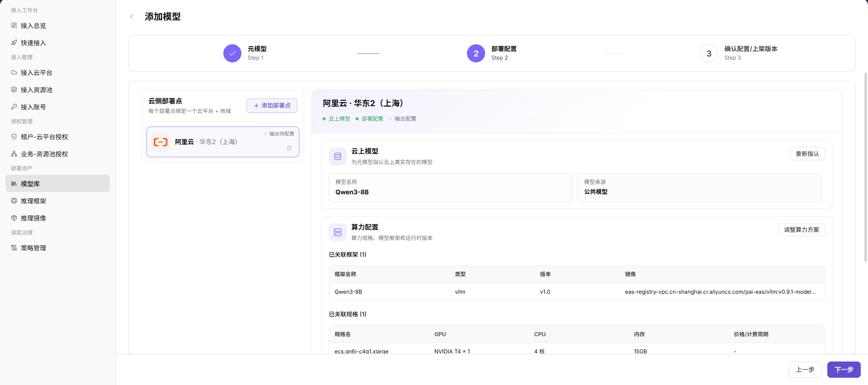Click the 接入账号 key icon
The width and height of the screenshot is (868, 385).
[14, 107]
